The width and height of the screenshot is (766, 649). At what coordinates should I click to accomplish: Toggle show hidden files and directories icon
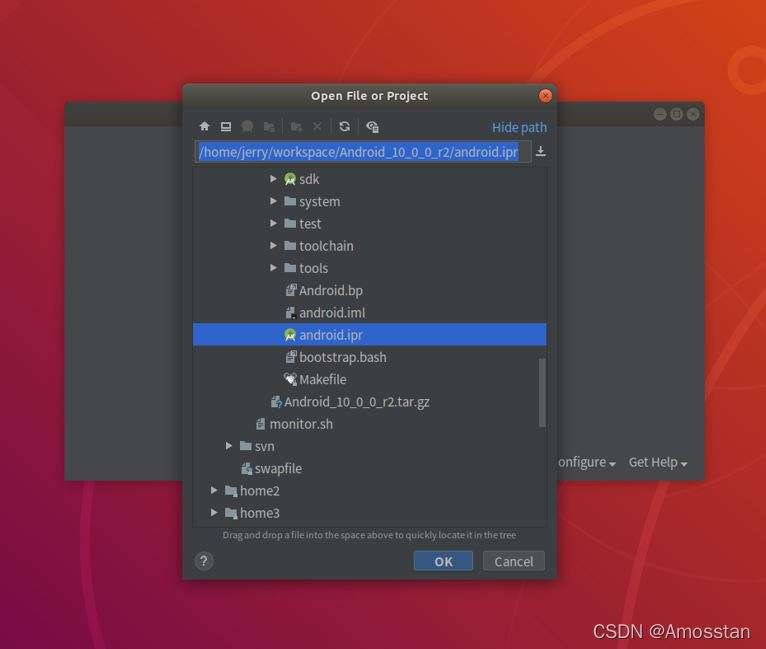tap(372, 127)
